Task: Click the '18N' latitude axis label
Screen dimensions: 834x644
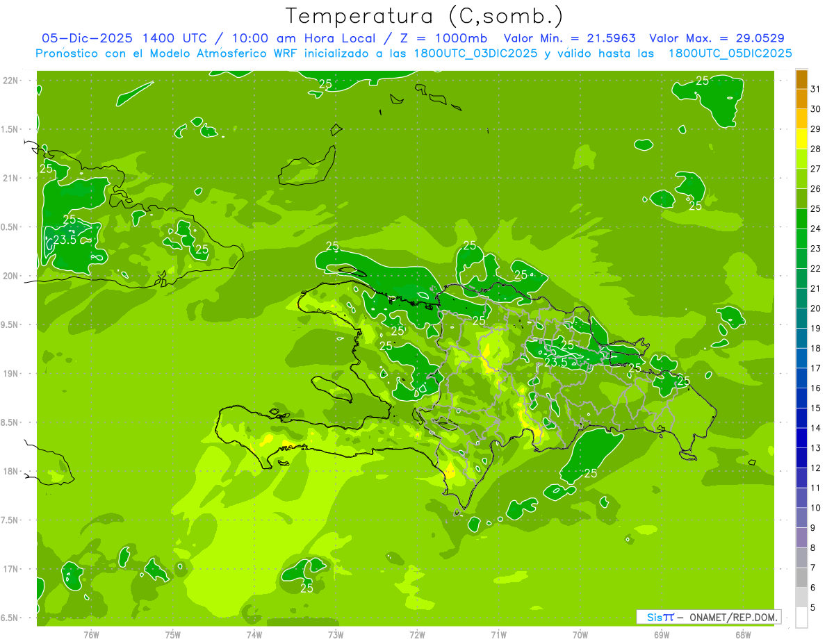Action: 10,471
